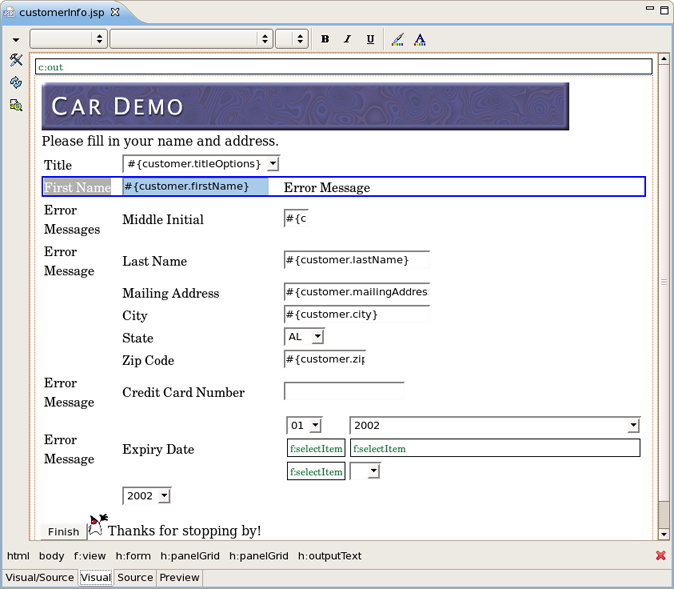This screenshot has height=589, width=674.
Task: Select first h:panelGrid in tag path
Action: [x=190, y=555]
